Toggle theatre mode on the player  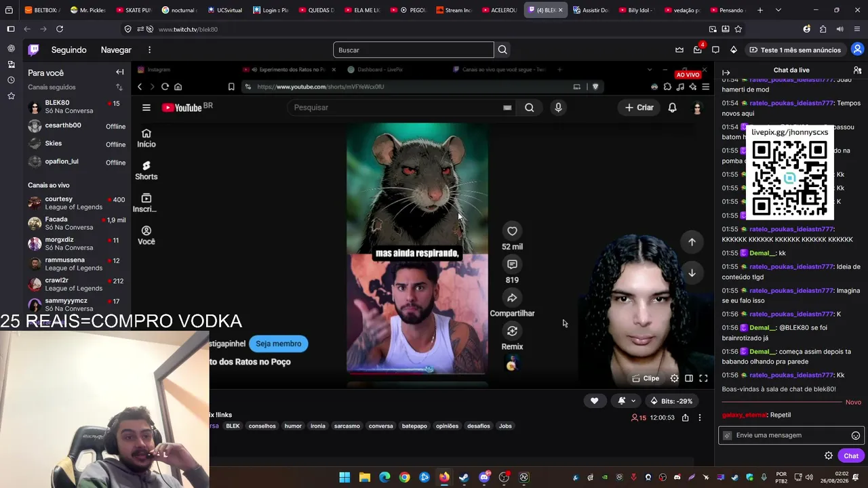coord(689,378)
